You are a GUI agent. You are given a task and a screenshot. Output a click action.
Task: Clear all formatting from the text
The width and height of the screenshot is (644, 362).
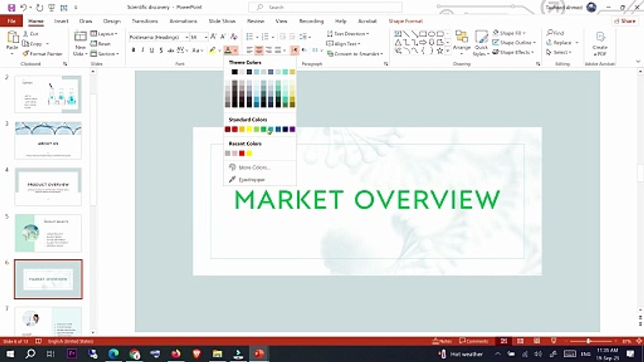pos(235,37)
